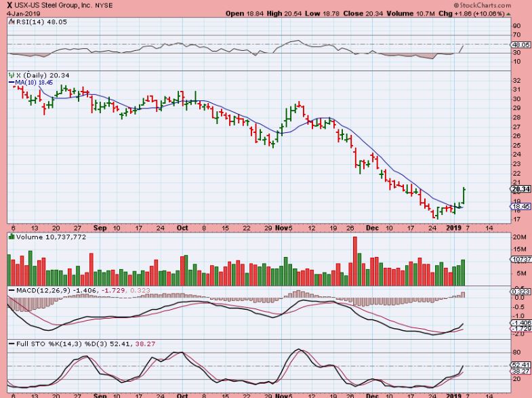Viewport: 532px width, 398px height.
Task: Click the 32 label on price axis
Action: coord(516,81)
